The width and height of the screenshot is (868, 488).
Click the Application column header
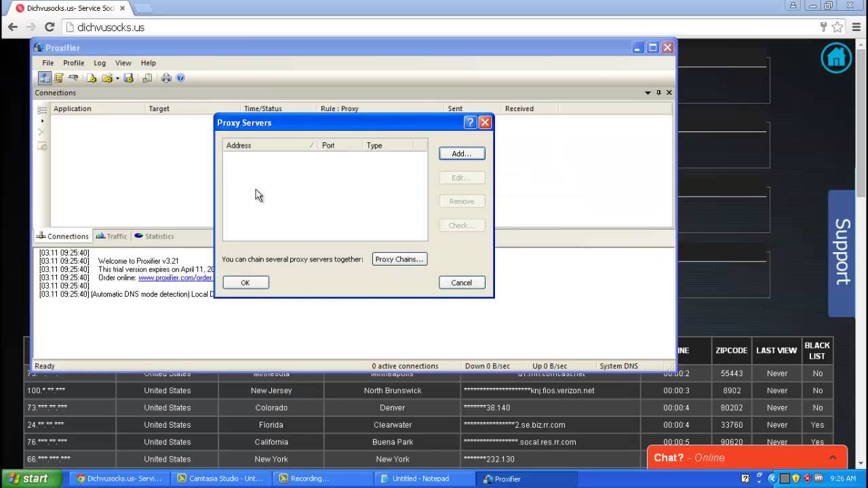(x=98, y=108)
